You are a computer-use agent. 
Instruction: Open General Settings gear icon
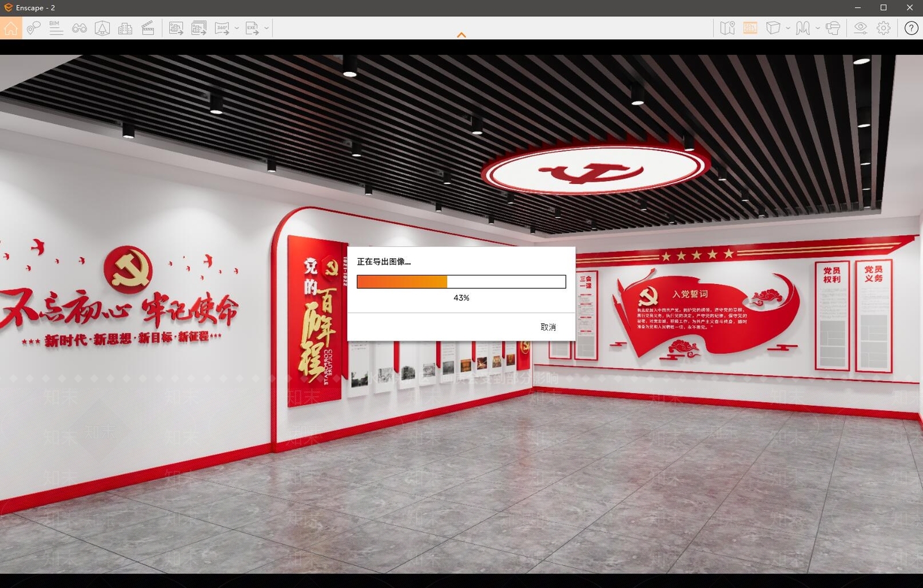884,28
